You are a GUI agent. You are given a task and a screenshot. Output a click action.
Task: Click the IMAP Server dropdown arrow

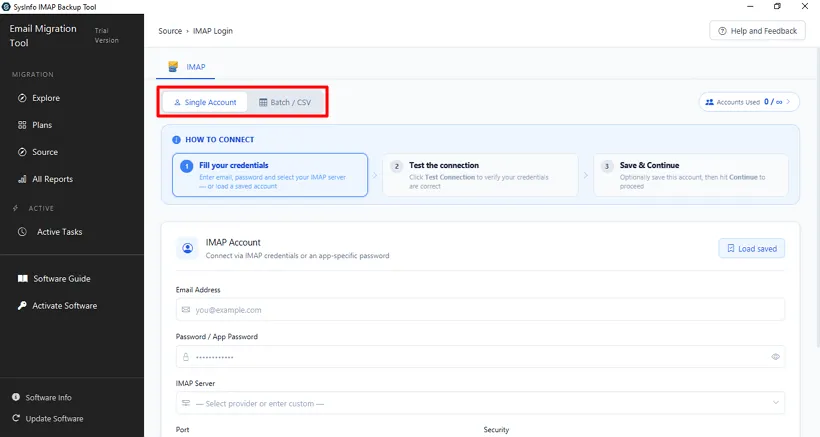pos(776,402)
